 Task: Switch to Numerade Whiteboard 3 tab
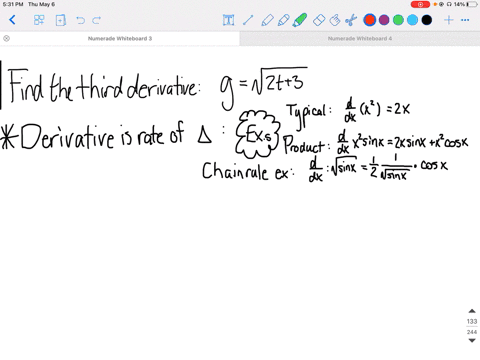pyautogui.click(x=120, y=38)
